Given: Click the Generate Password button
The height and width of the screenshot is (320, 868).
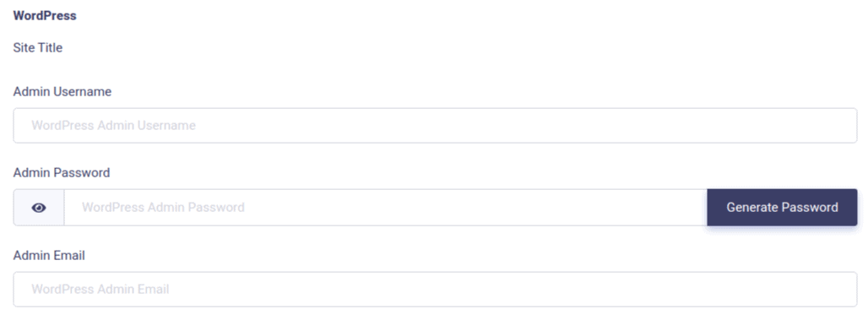Looking at the screenshot, I should point(782,208).
